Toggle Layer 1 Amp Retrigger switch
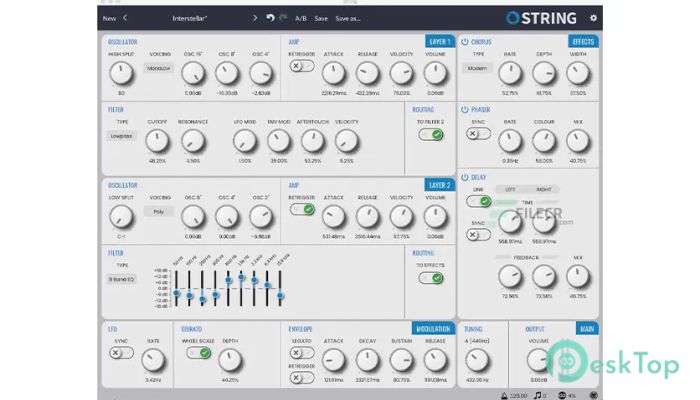700x400 pixels. [302, 66]
